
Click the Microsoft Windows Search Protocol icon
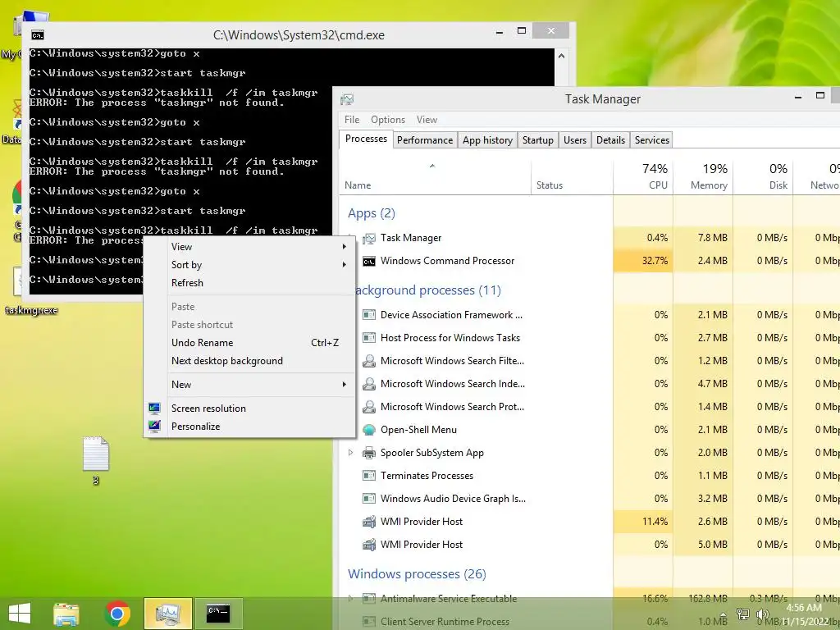tap(369, 407)
